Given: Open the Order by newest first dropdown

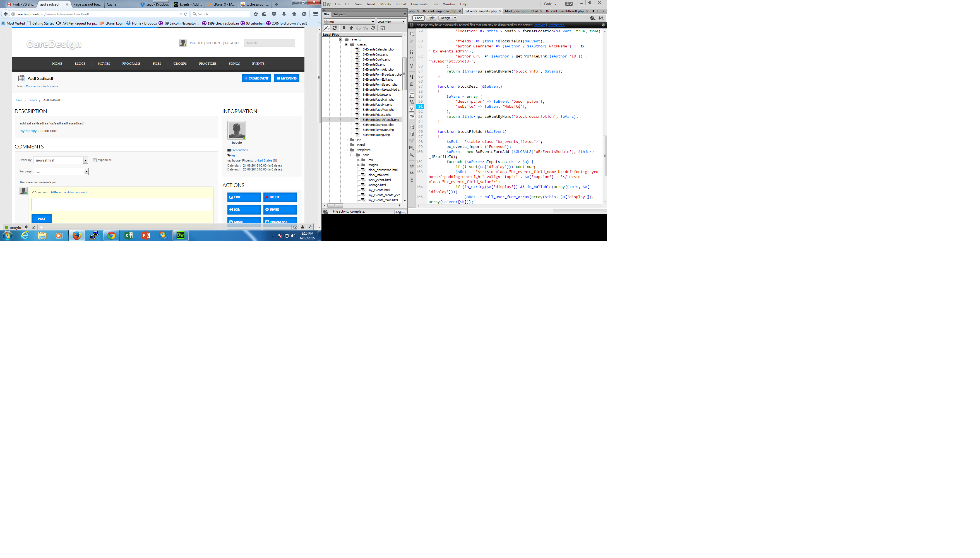Looking at the screenshot, I should (61, 160).
